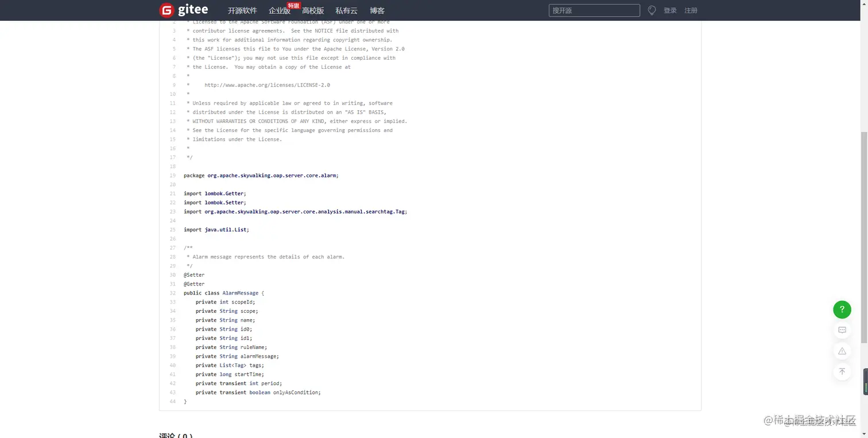Screen dimensions: 868x438
Task: Click 'private transient int period;' line
Action: (239, 383)
